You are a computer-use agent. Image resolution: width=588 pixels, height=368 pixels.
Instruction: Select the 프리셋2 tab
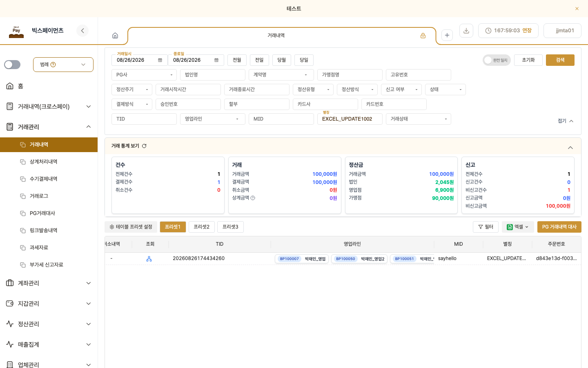coord(202,227)
